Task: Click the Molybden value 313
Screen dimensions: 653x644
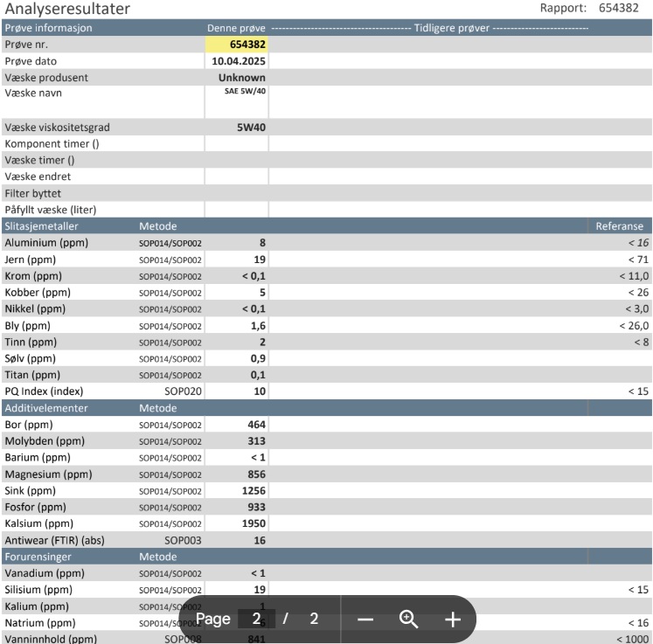Action: coord(255,441)
